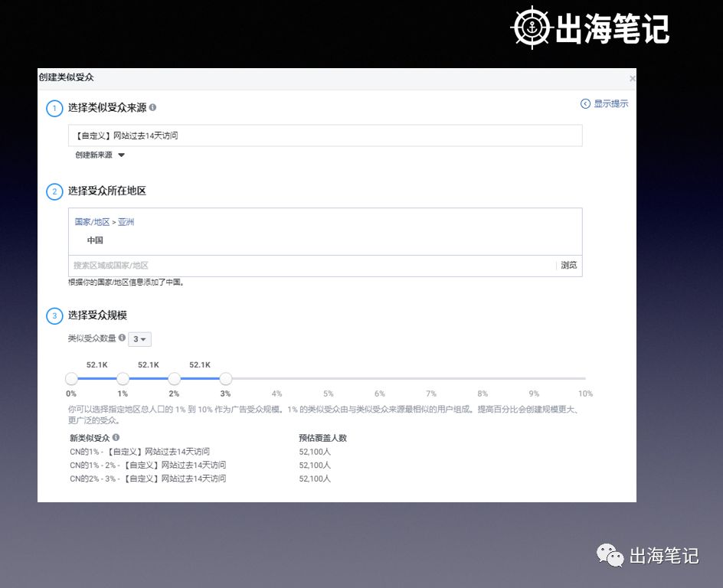723x588 pixels.
Task: Click the 亚洲 breadcrumb link
Action: coord(125,222)
